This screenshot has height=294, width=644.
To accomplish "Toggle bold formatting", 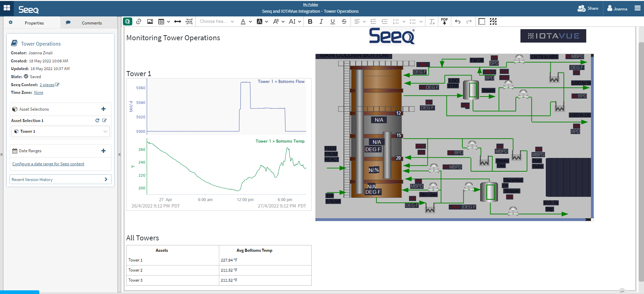I will pos(310,21).
